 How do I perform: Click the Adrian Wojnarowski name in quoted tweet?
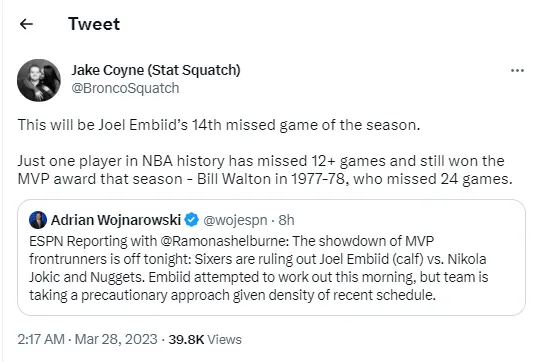click(x=116, y=220)
